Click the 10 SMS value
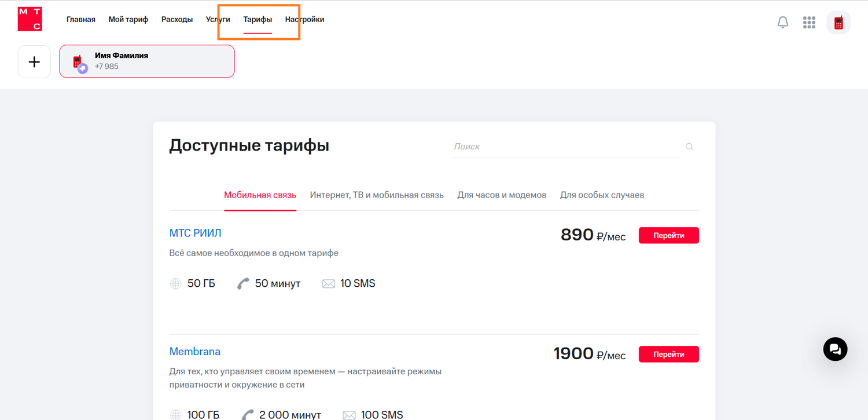The height and width of the screenshot is (420, 868). pyautogui.click(x=358, y=283)
